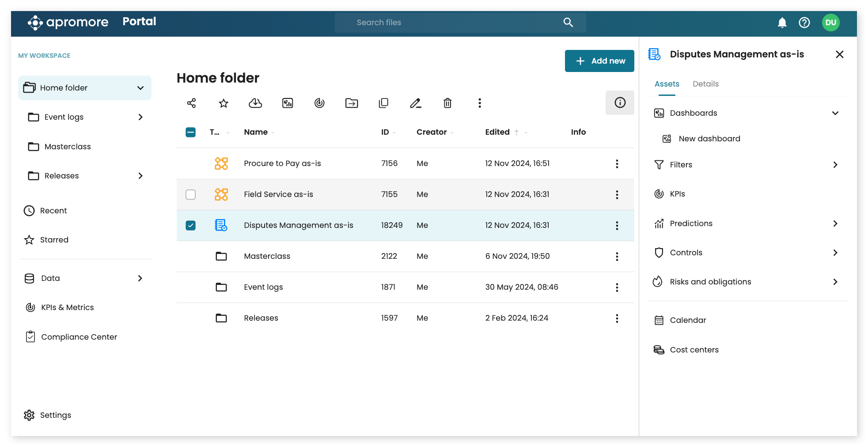Click the move-to-folder toolbar icon
Screen dimensions: 868x447
click(352, 103)
